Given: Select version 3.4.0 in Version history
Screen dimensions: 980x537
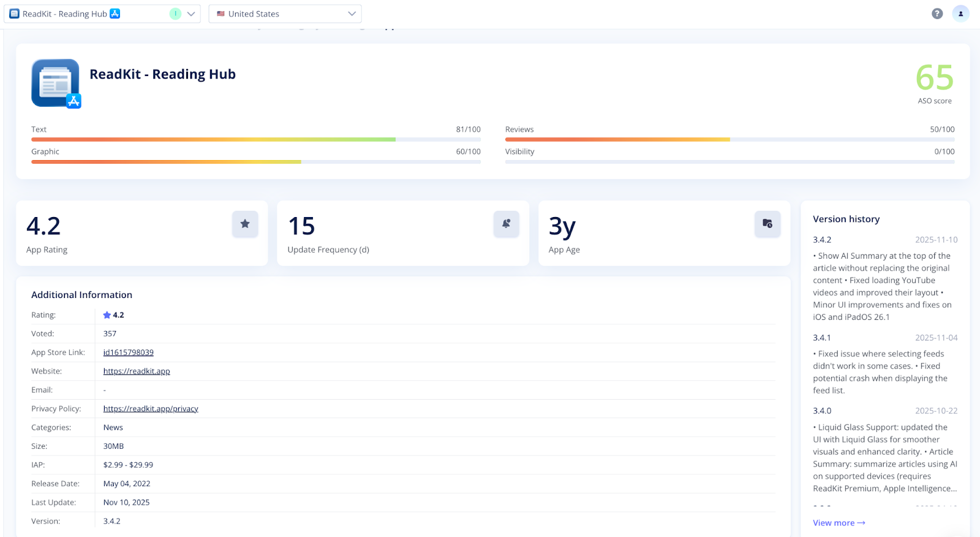Looking at the screenshot, I should tap(822, 411).
